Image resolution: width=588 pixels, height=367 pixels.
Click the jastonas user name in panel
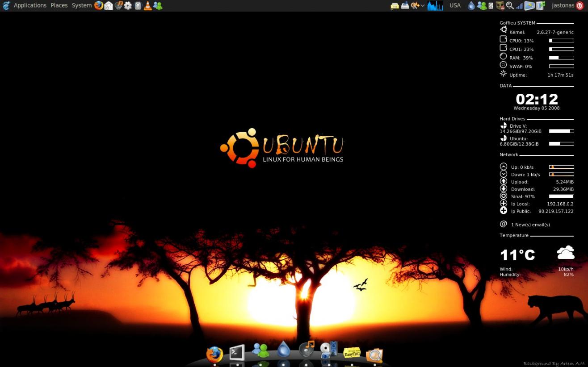pyautogui.click(x=563, y=5)
